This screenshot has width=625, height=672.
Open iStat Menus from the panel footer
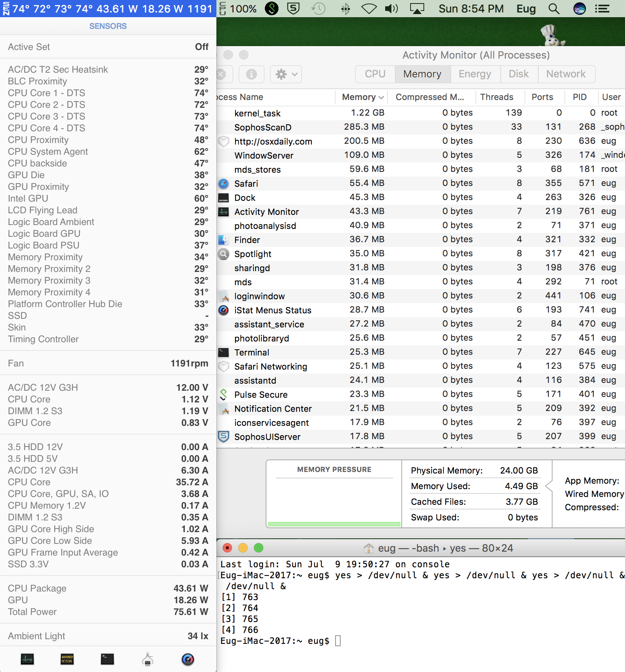pyautogui.click(x=188, y=659)
